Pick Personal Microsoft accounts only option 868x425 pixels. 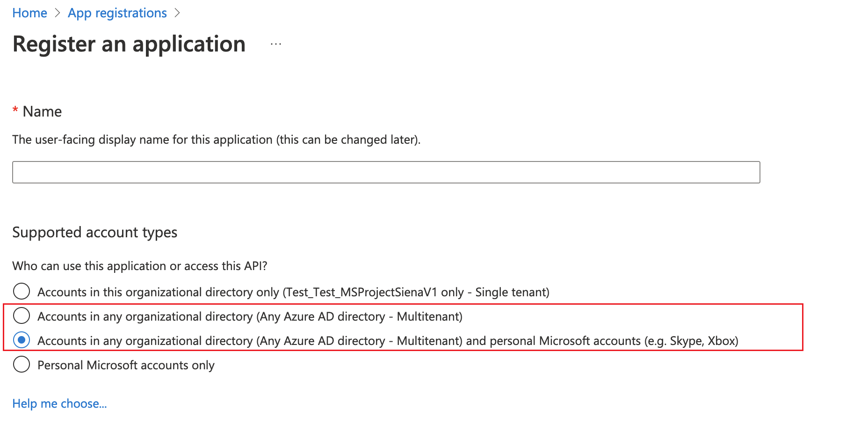tap(22, 364)
